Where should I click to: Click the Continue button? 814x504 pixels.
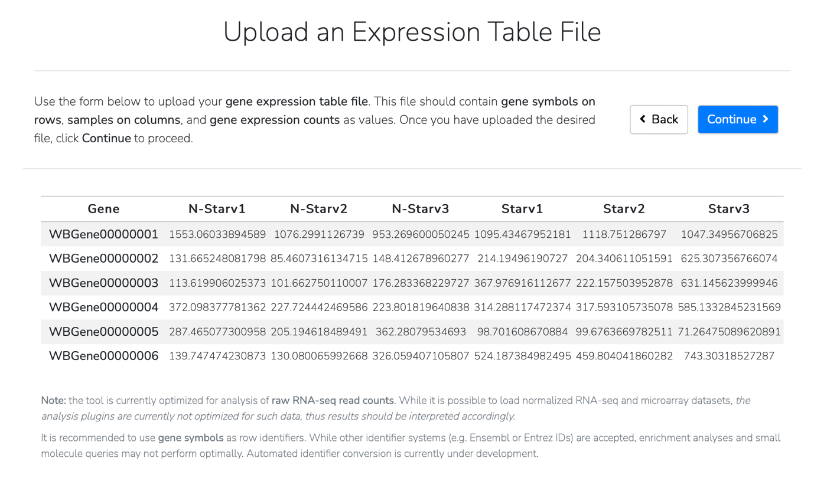[737, 119]
